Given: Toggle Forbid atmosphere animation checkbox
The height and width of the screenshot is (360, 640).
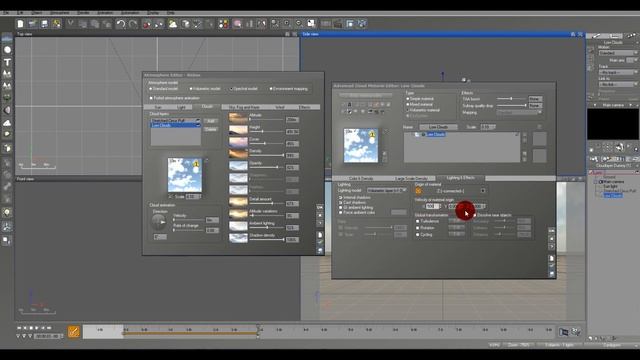Looking at the screenshot, I should pyautogui.click(x=151, y=98).
